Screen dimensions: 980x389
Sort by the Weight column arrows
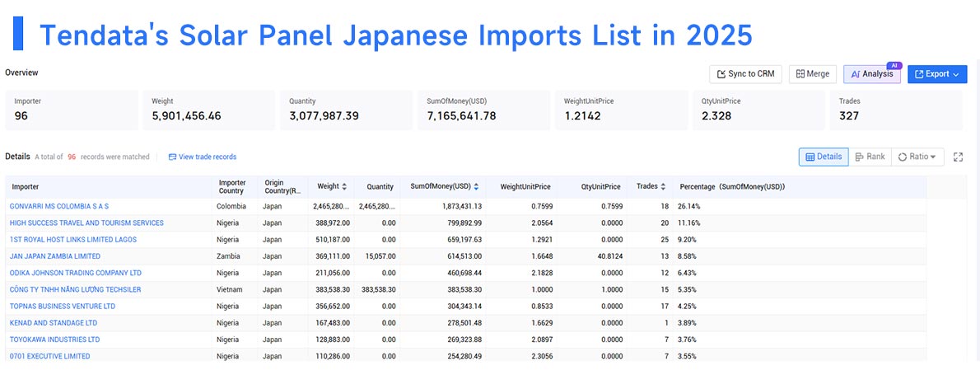[343, 186]
